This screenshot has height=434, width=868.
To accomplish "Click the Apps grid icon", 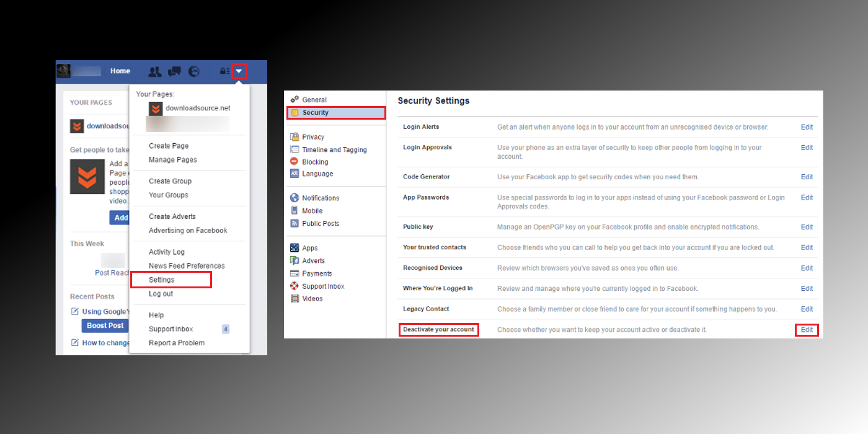I will [294, 248].
